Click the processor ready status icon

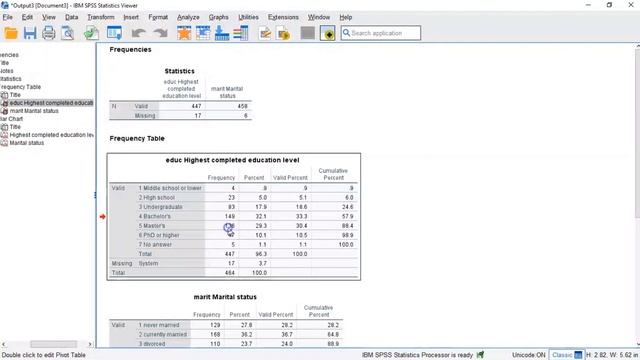point(480,355)
